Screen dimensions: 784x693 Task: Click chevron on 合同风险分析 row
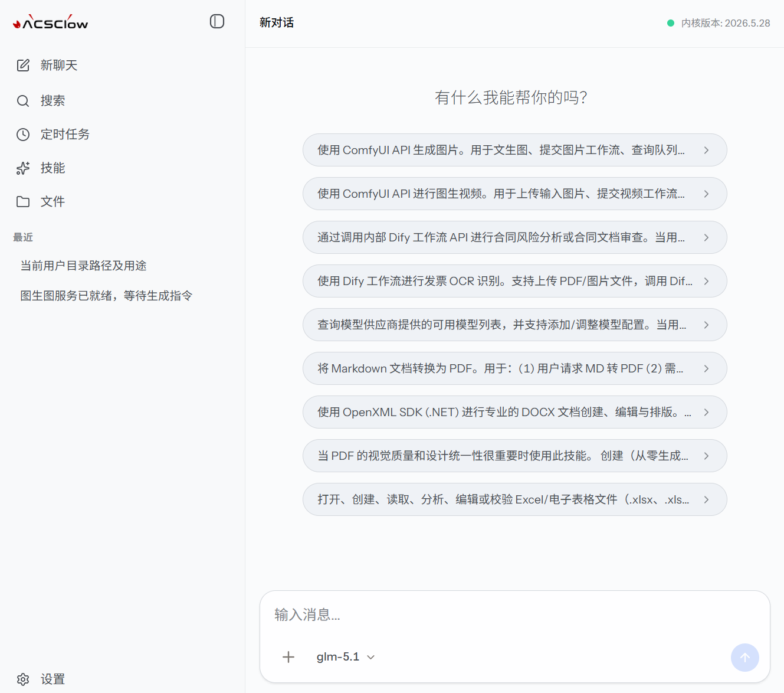click(x=706, y=237)
